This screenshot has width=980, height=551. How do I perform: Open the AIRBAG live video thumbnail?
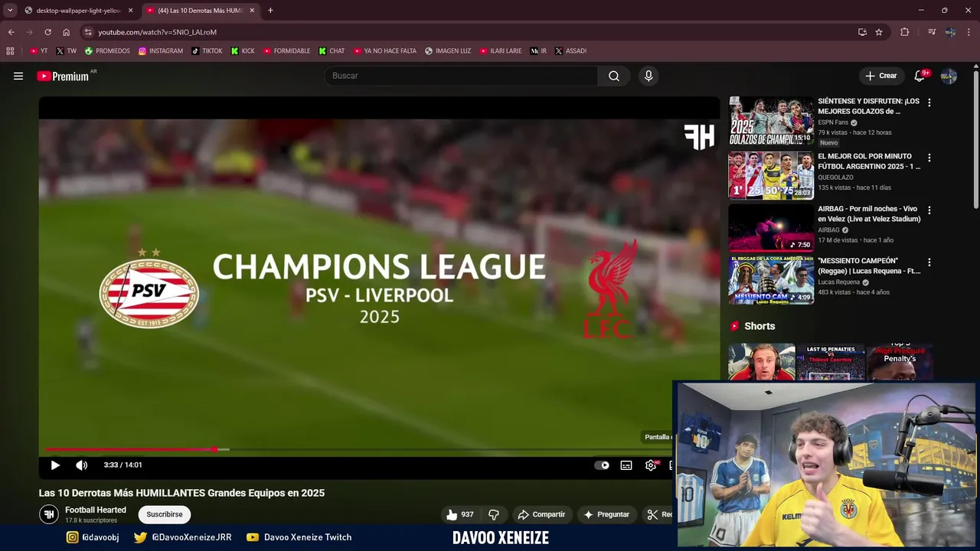(x=771, y=227)
